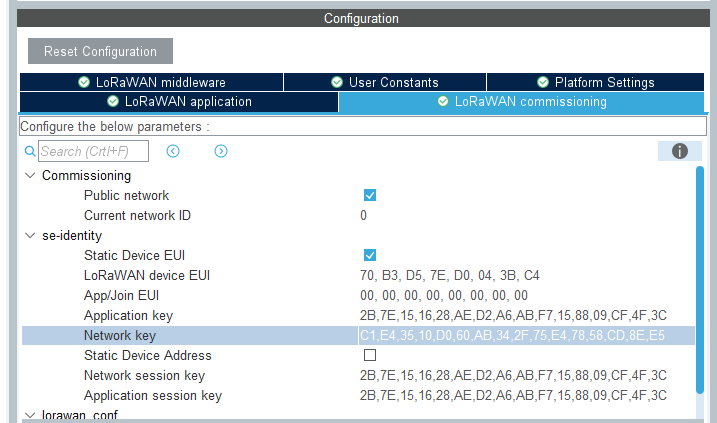Go to previous search result arrow
Screen dimensions: 717x423
173,151
